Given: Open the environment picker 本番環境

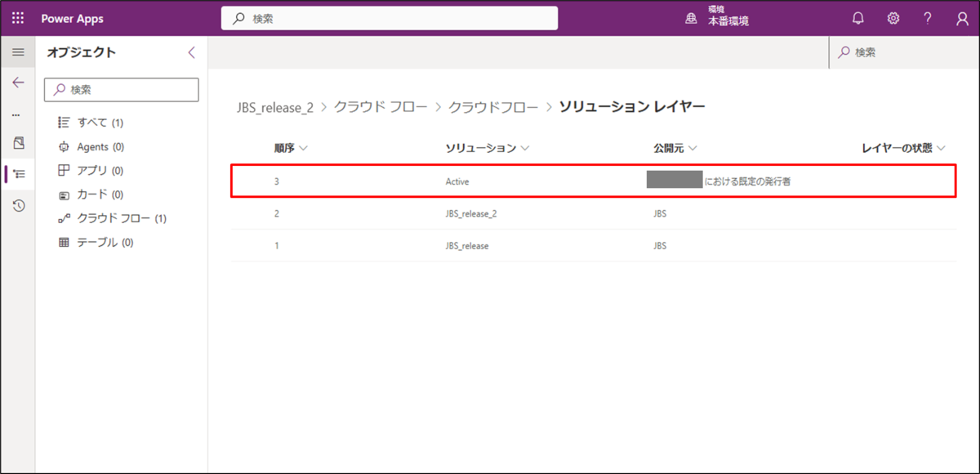Looking at the screenshot, I should [719, 18].
